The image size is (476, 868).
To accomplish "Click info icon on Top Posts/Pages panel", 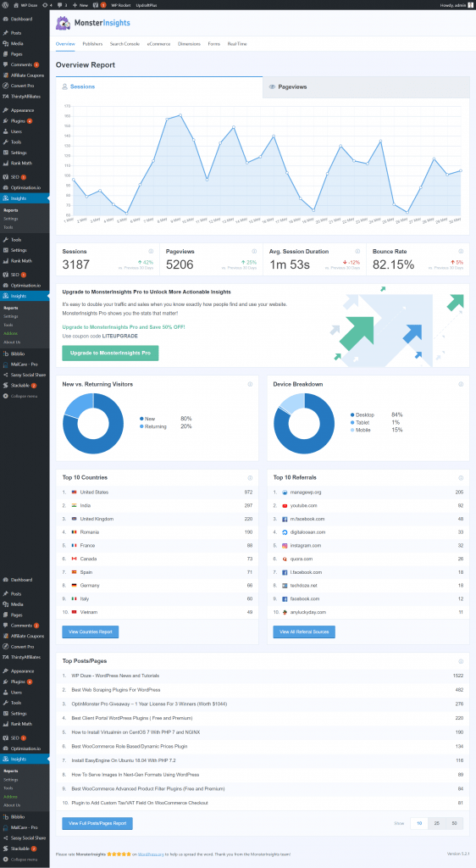I will (x=461, y=661).
